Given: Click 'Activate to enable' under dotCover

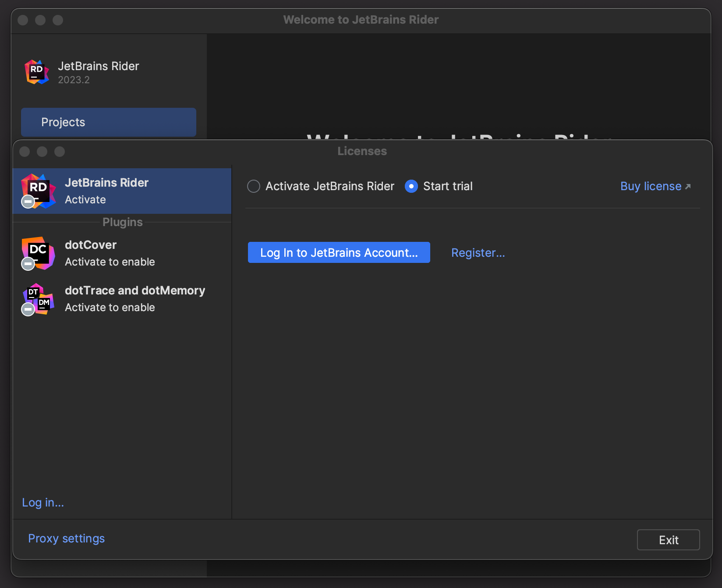Looking at the screenshot, I should pyautogui.click(x=110, y=262).
